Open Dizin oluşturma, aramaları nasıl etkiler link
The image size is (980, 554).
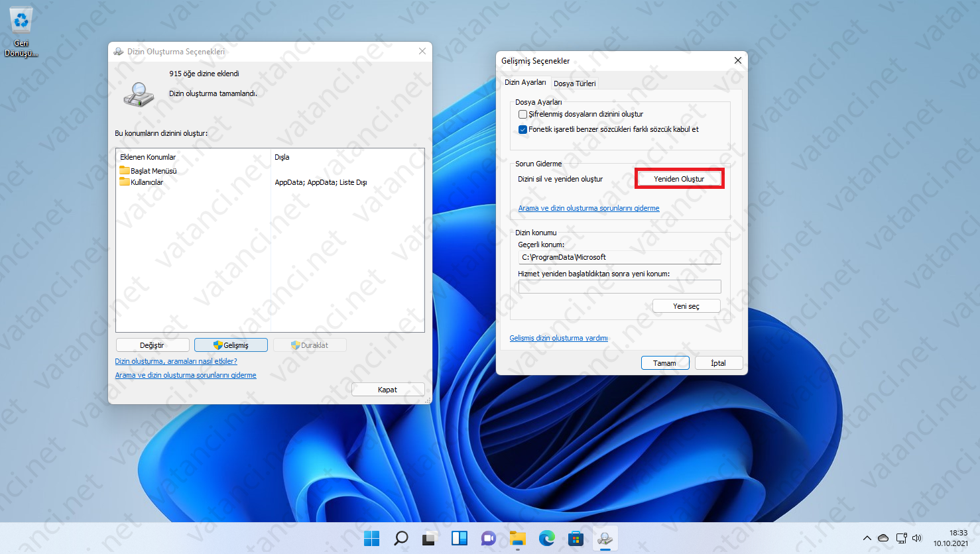[176, 361]
